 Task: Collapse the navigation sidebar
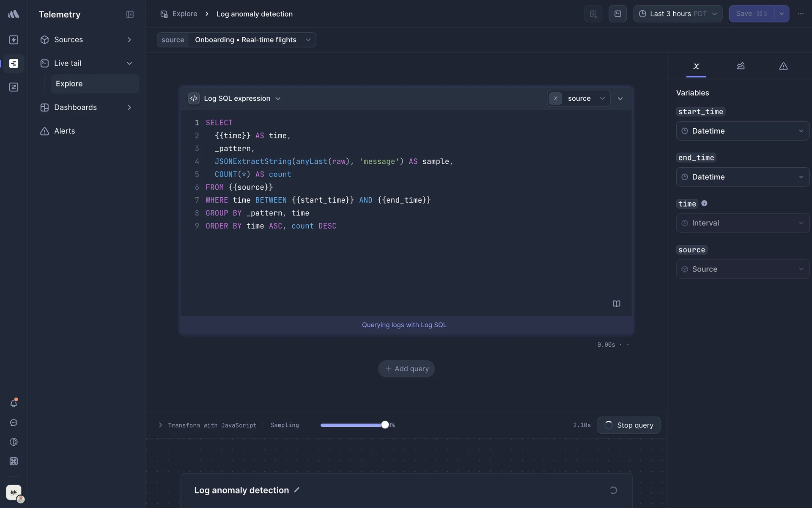pyautogui.click(x=130, y=14)
